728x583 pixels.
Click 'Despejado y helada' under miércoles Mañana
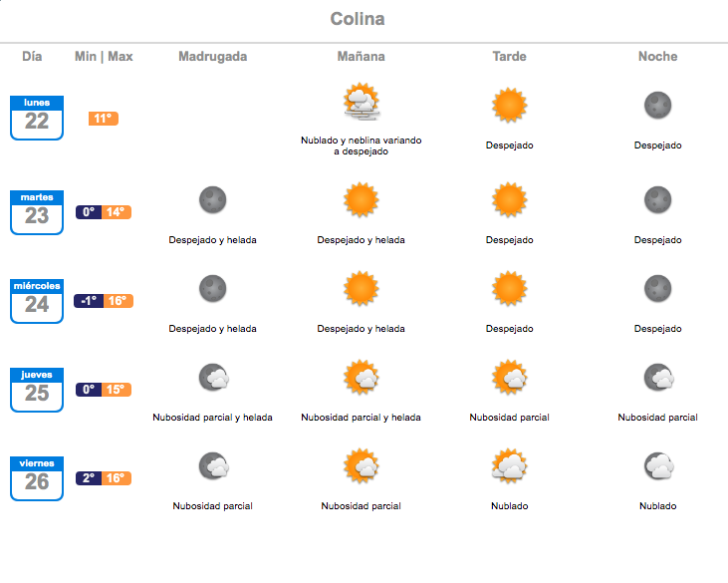click(362, 329)
